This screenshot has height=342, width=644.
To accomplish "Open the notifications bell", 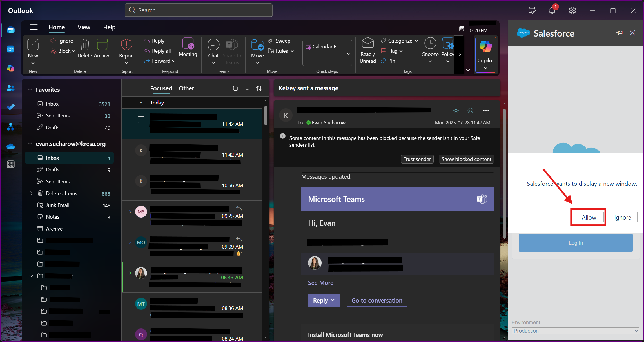I will point(552,10).
